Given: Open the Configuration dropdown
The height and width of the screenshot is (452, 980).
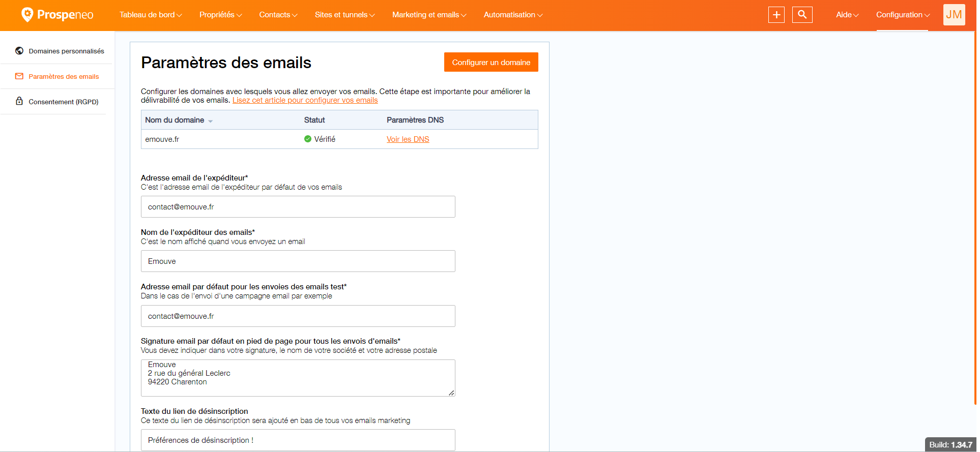Looking at the screenshot, I should [903, 15].
